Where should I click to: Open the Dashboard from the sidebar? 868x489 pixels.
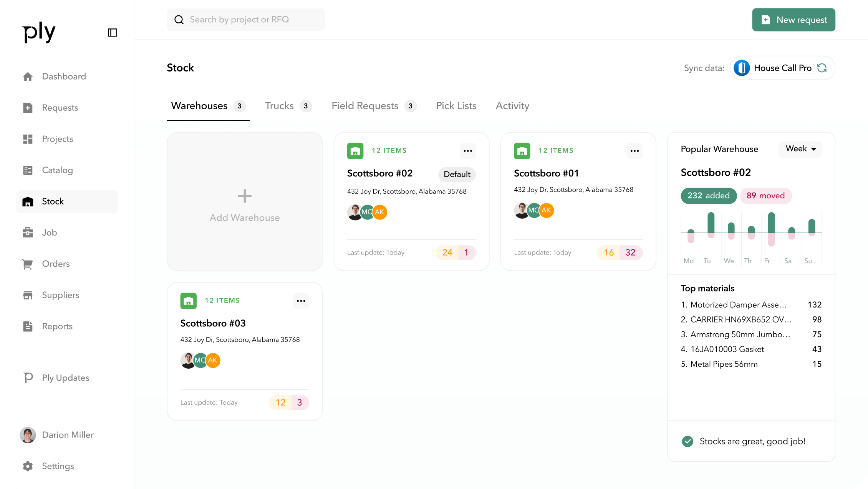coord(64,76)
